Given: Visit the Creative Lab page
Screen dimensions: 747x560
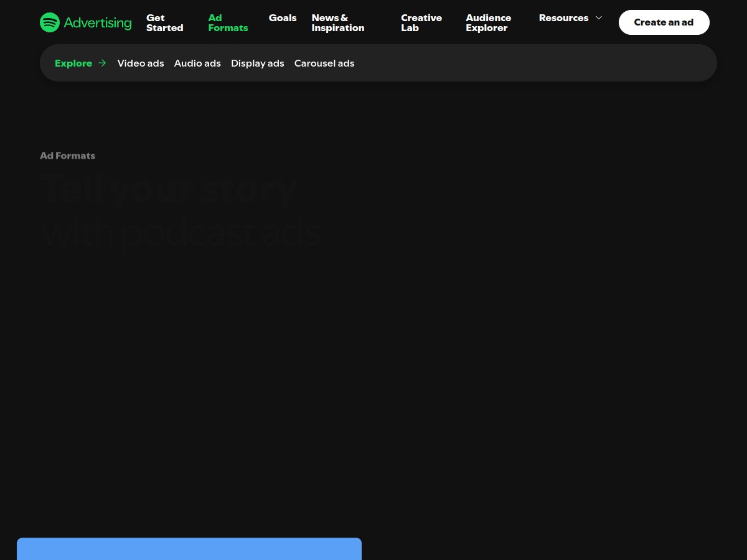Looking at the screenshot, I should pyautogui.click(x=421, y=23).
